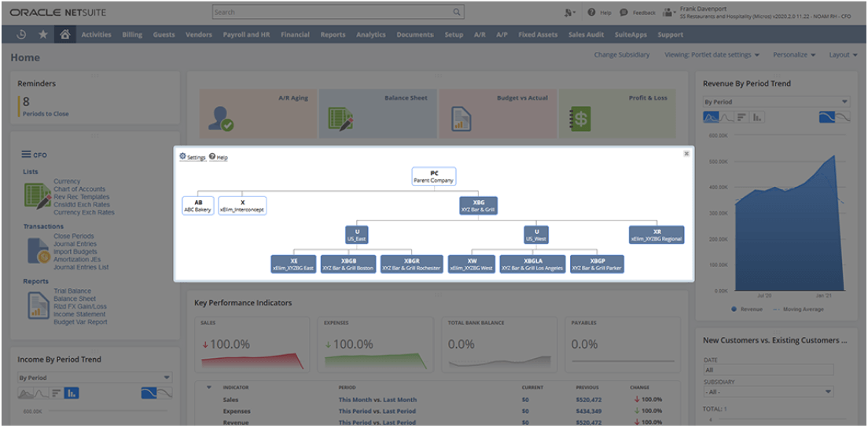Click the user role icon beside Frank Davenport

[x=669, y=12]
